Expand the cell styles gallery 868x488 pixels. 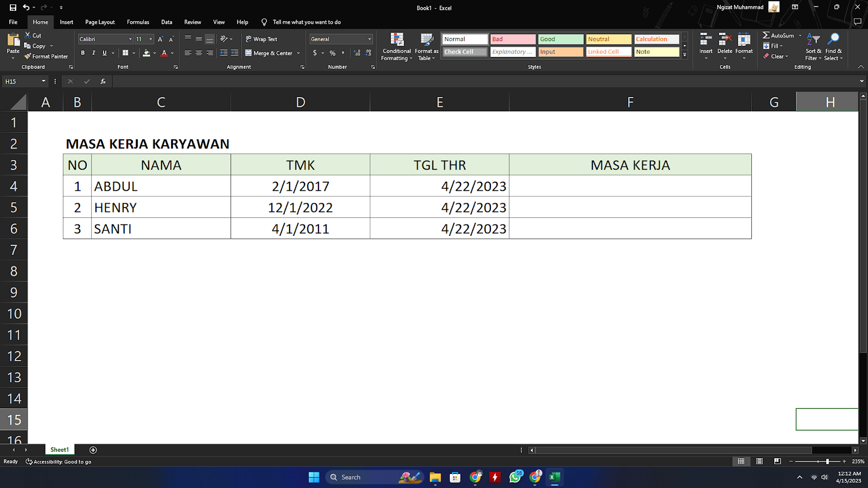point(685,55)
